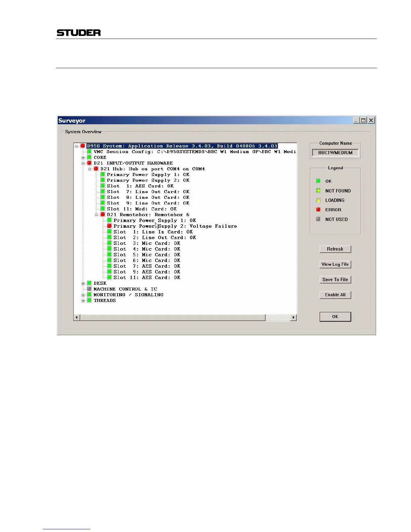Open the log with View Log File
The width and height of the screenshot is (411, 532).
click(x=335, y=264)
